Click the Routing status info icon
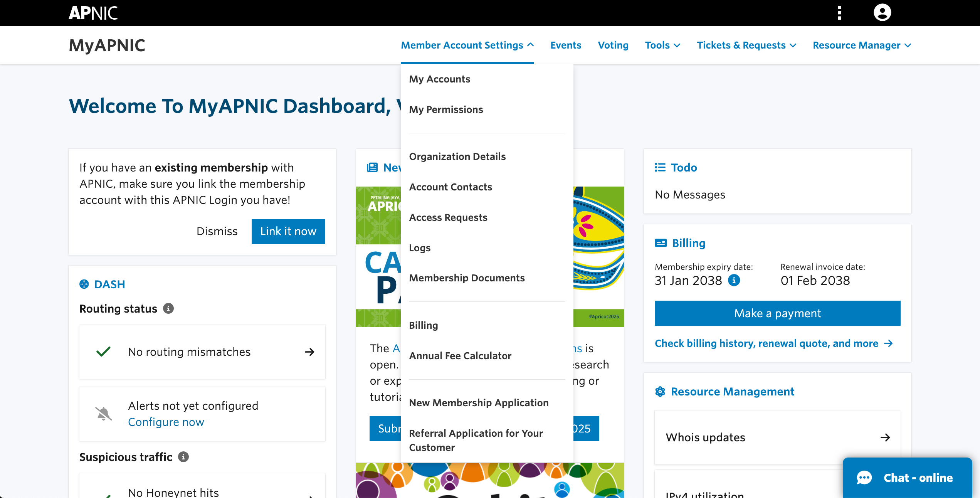980x498 pixels. (x=168, y=308)
